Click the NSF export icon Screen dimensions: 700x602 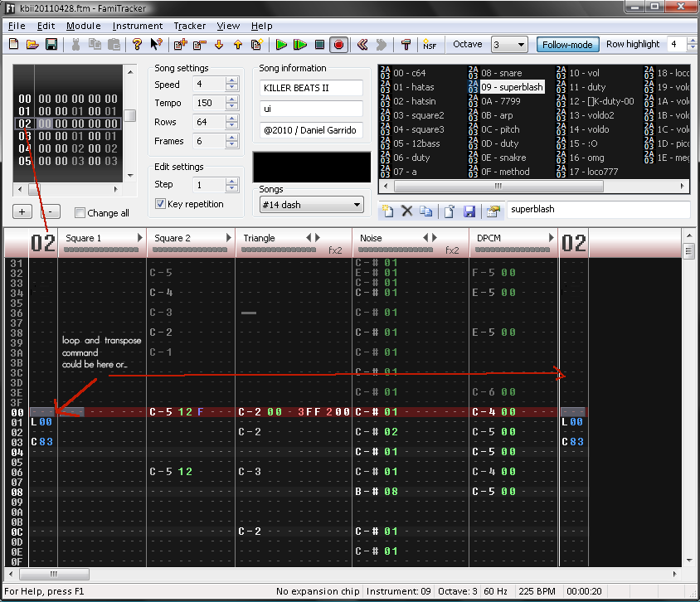coord(429,45)
